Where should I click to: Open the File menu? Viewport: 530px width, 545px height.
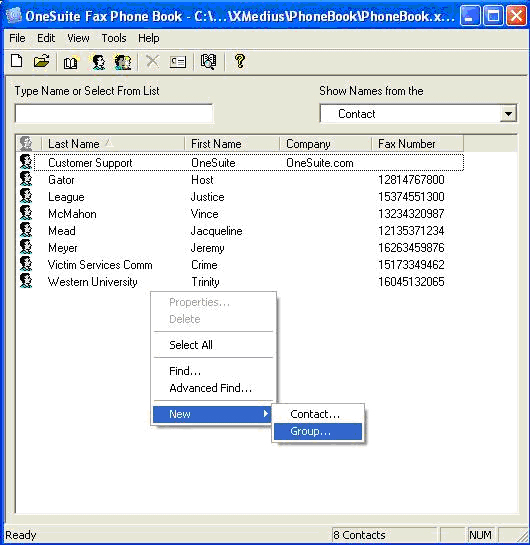[x=17, y=38]
